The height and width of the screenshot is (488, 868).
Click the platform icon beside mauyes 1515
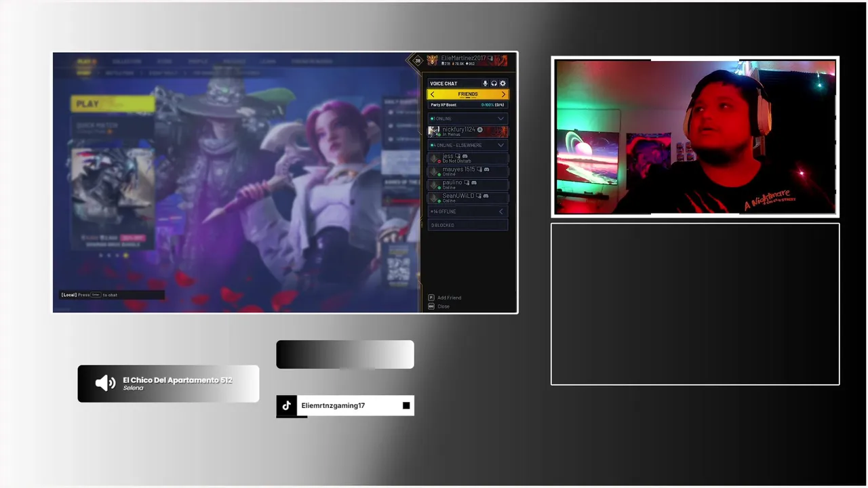tap(479, 169)
